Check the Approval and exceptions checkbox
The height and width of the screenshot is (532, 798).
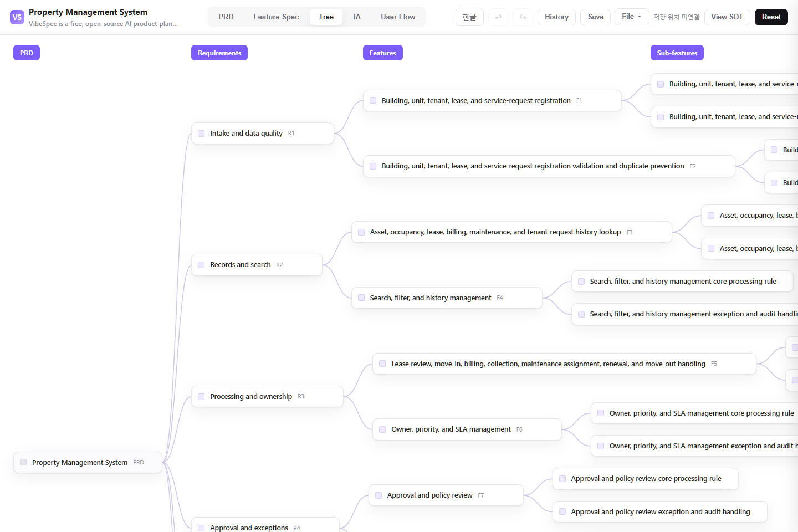tap(201, 528)
